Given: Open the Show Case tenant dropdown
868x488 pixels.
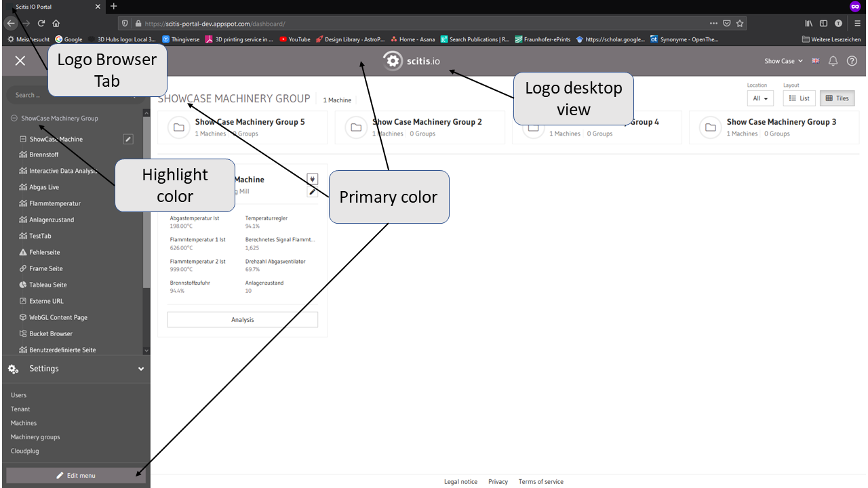Looking at the screenshot, I should (x=783, y=61).
